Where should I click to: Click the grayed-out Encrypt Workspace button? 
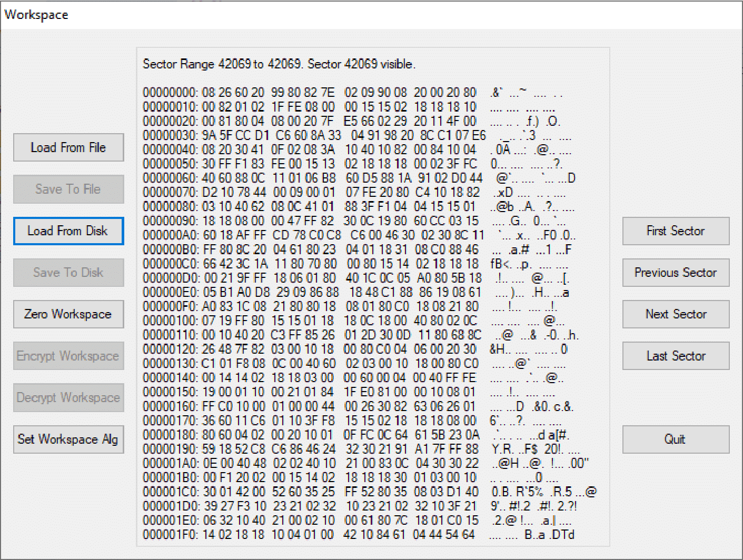[68, 356]
